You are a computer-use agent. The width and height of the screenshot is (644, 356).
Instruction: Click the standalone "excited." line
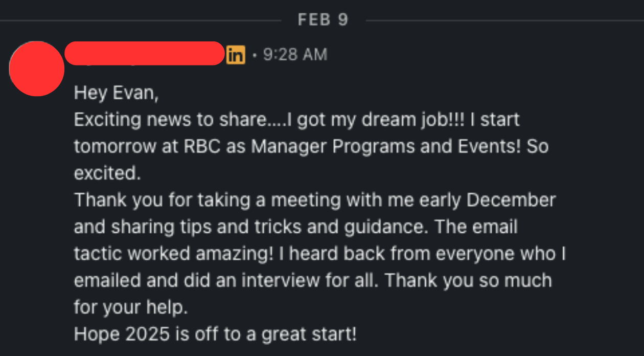coord(107,173)
